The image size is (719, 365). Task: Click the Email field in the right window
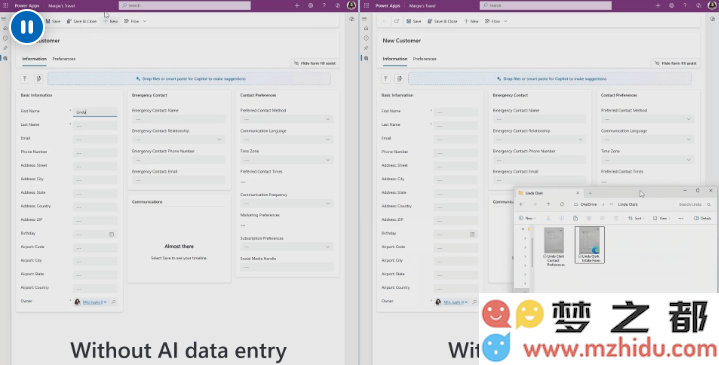pyautogui.click(x=456, y=139)
